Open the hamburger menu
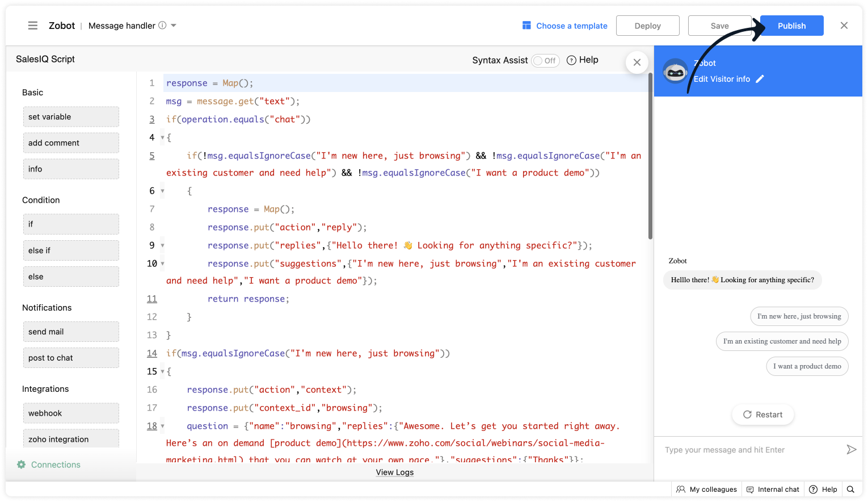Image resolution: width=868 pixels, height=502 pixels. click(33, 26)
